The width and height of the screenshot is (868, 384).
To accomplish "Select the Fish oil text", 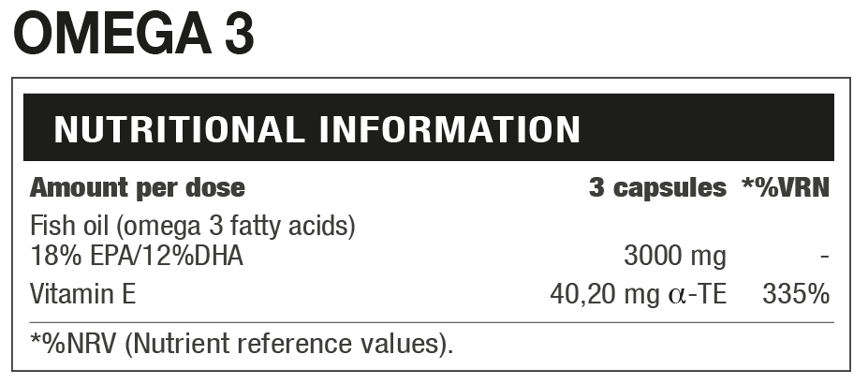I will (64, 228).
